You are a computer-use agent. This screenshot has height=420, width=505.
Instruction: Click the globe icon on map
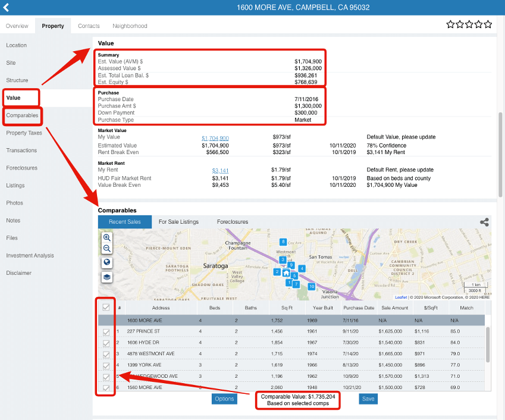[x=107, y=262]
